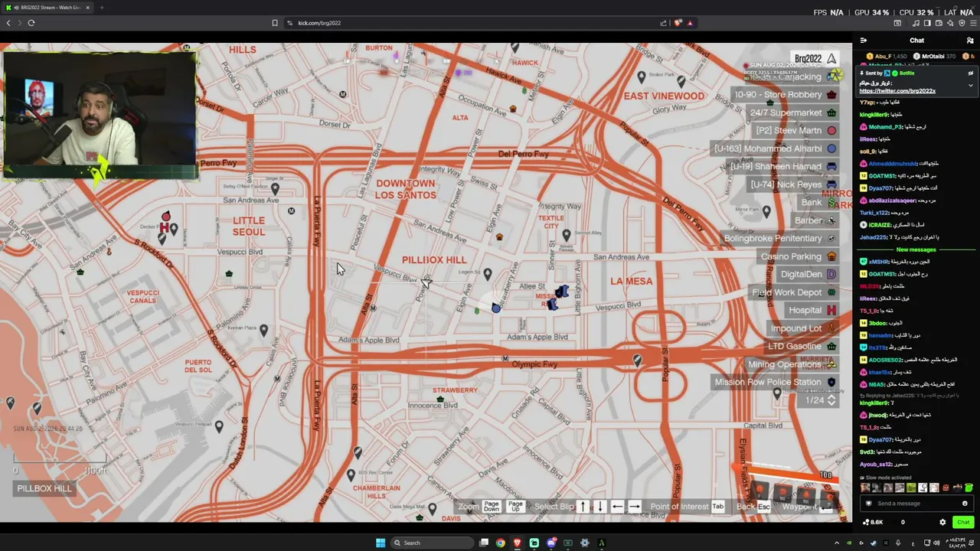Click the right arrow Select Blip key

pos(635,507)
